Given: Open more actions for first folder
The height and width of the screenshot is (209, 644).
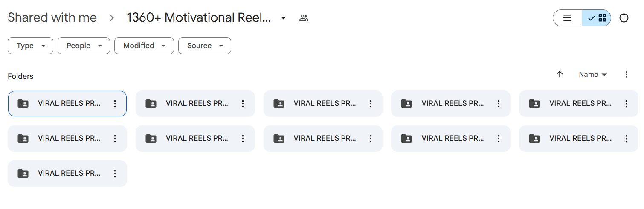Looking at the screenshot, I should tap(115, 104).
